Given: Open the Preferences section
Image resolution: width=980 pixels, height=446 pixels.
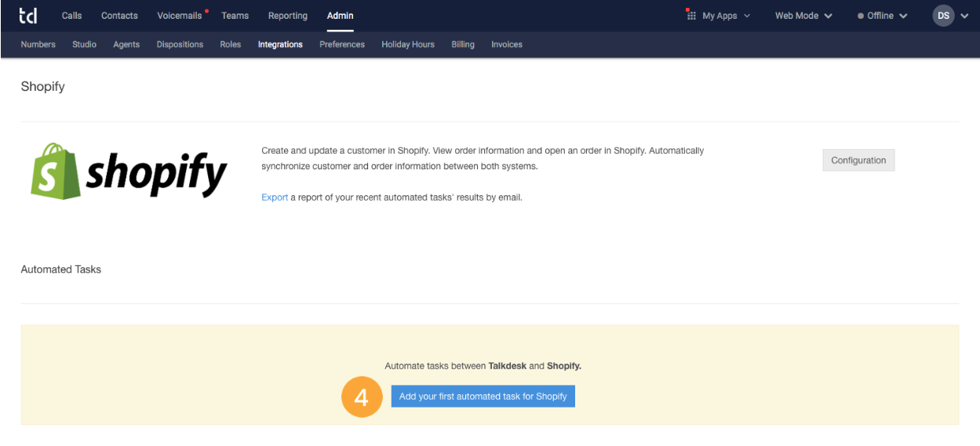Looking at the screenshot, I should point(342,45).
